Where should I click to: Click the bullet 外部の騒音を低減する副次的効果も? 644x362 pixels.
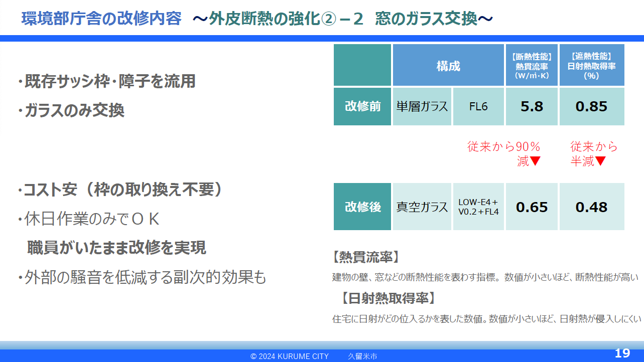tap(142, 277)
